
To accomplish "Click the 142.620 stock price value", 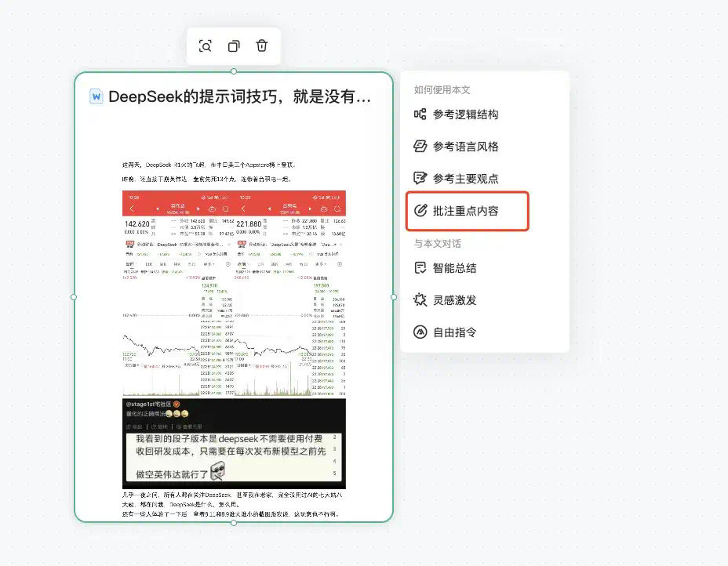I will 137,223.
